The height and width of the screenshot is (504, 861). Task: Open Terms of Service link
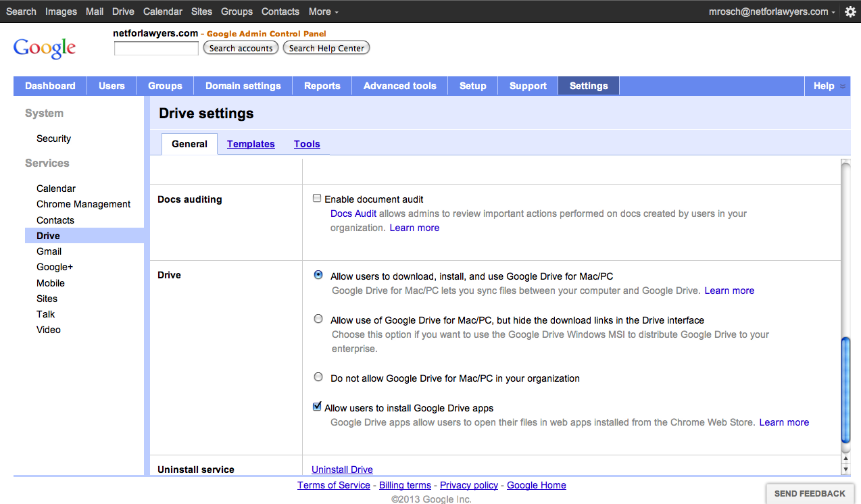334,485
